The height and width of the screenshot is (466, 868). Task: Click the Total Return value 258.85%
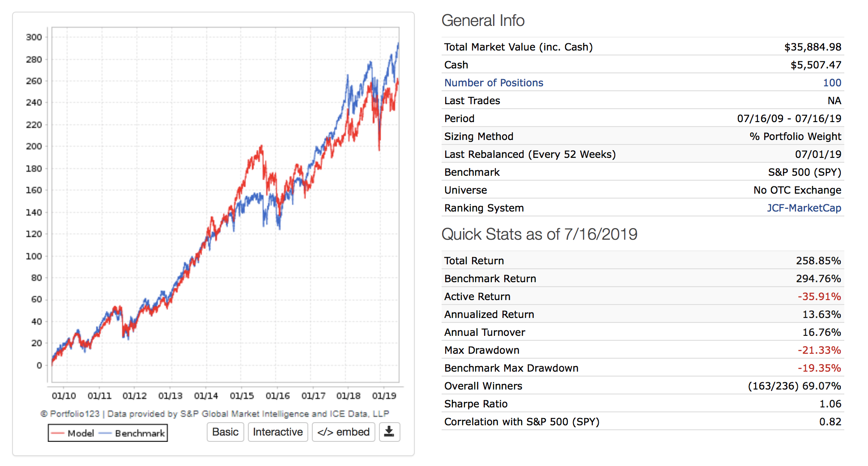(818, 261)
